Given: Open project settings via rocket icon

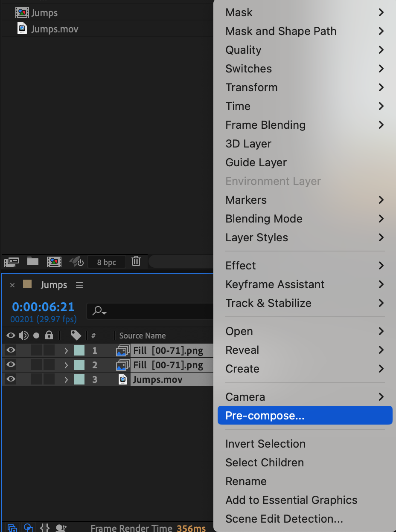Looking at the screenshot, I should [x=76, y=261].
